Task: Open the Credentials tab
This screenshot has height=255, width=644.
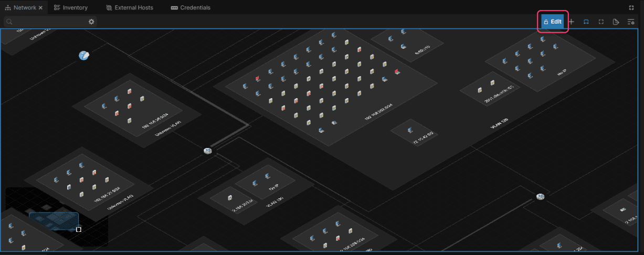Action: (x=191, y=8)
